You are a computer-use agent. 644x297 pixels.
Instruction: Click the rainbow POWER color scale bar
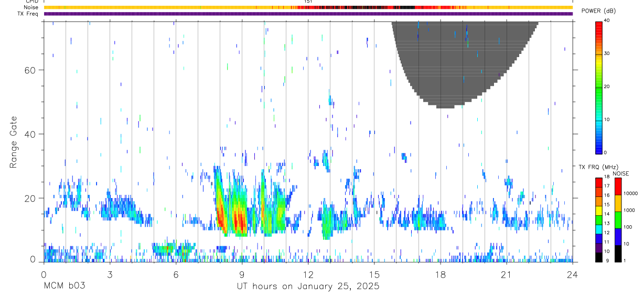point(598,87)
